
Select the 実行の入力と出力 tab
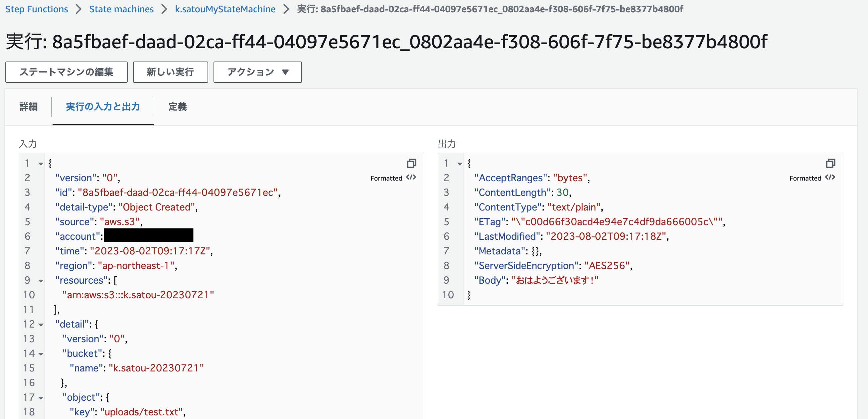click(103, 107)
